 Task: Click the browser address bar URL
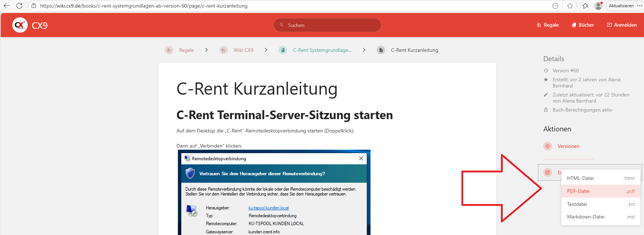click(x=144, y=6)
